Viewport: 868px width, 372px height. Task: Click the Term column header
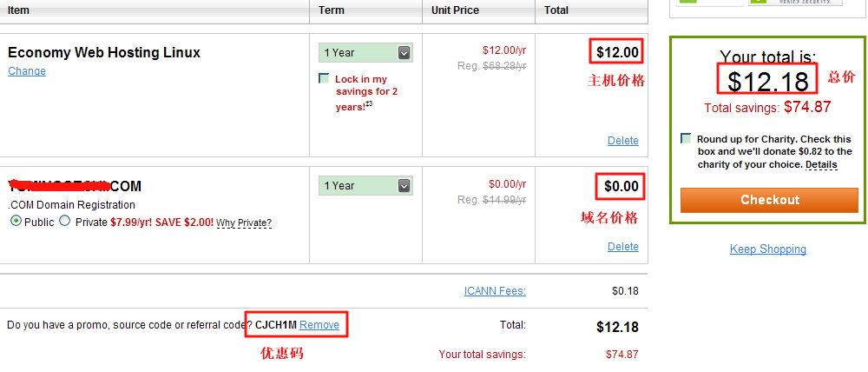pyautogui.click(x=331, y=10)
